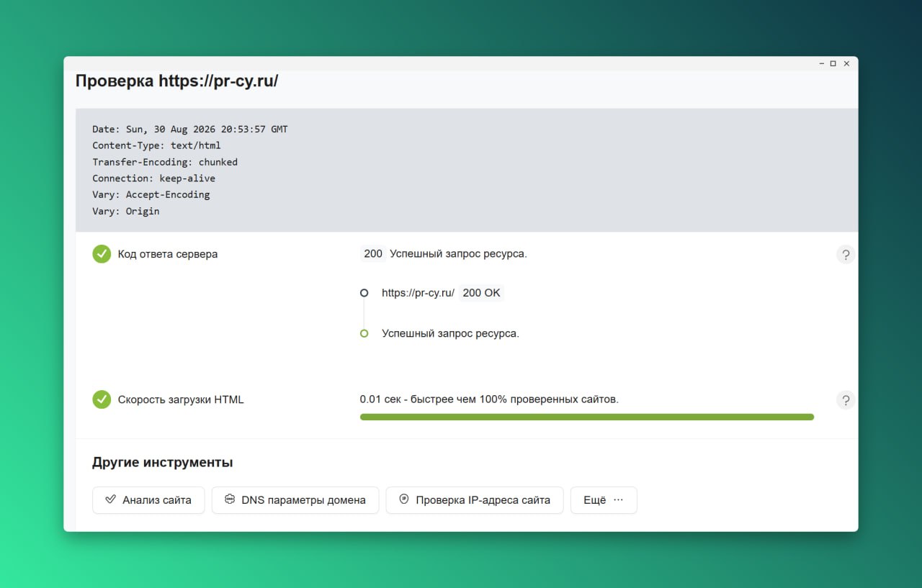
Task: Click the Скорость загрузки HTML label
Action: (181, 399)
